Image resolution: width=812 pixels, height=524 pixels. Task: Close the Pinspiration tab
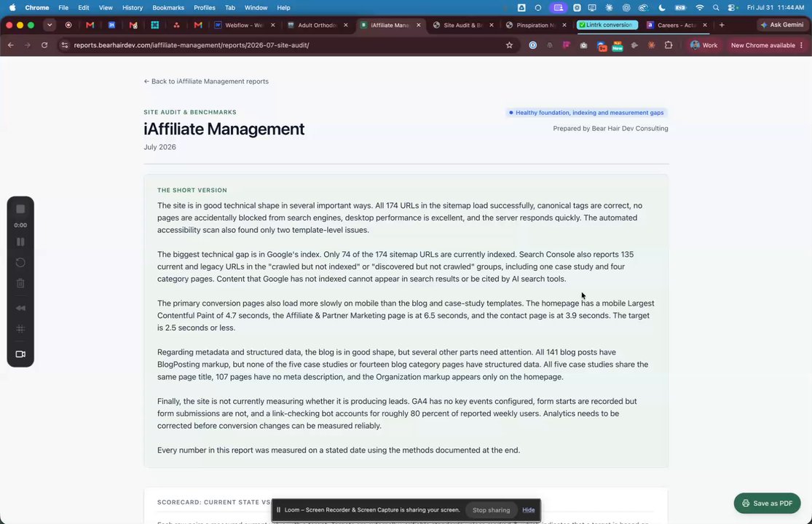pyautogui.click(x=564, y=25)
